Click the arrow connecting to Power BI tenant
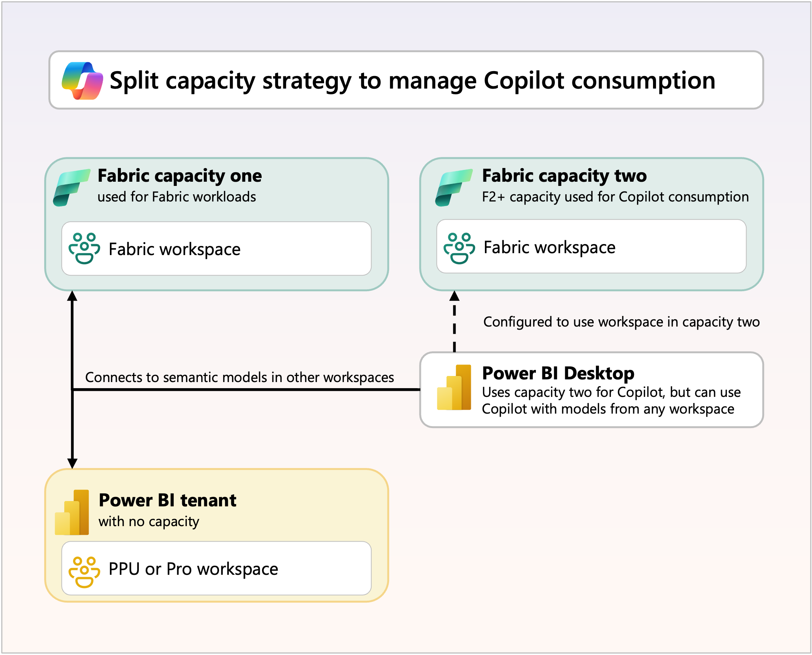The height and width of the screenshot is (655, 812). 72,437
